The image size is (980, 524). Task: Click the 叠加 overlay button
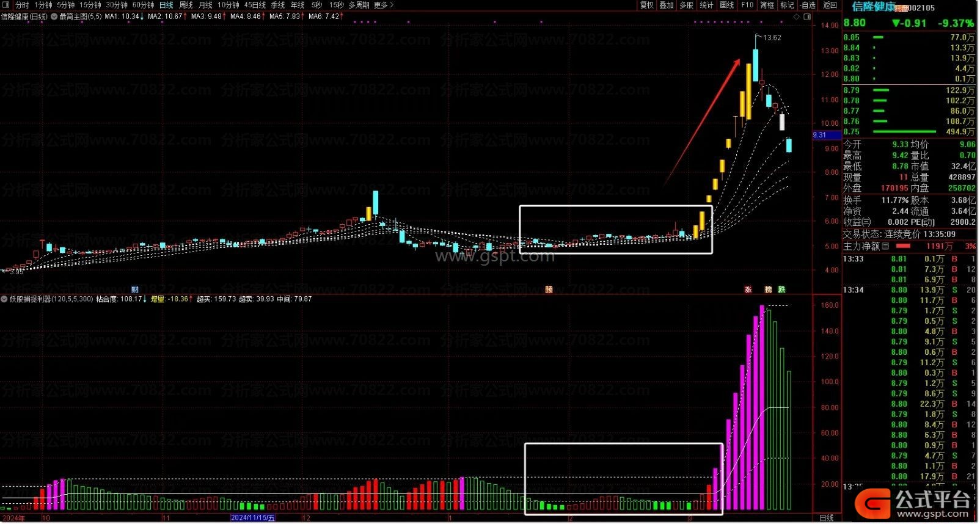[x=667, y=5]
